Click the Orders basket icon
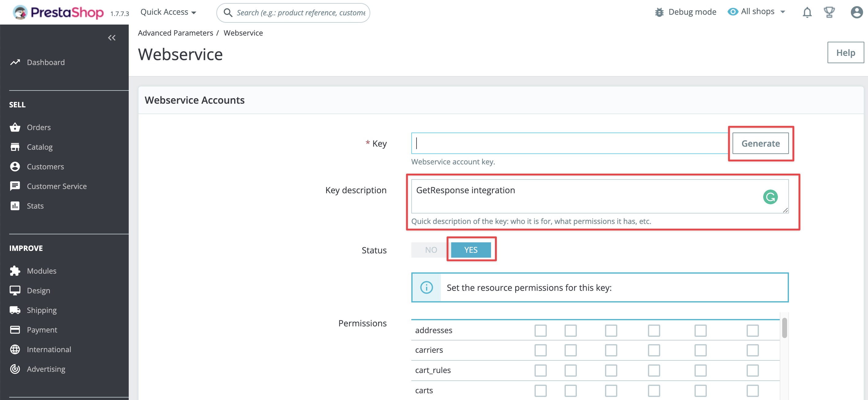The image size is (868, 400). [15, 127]
